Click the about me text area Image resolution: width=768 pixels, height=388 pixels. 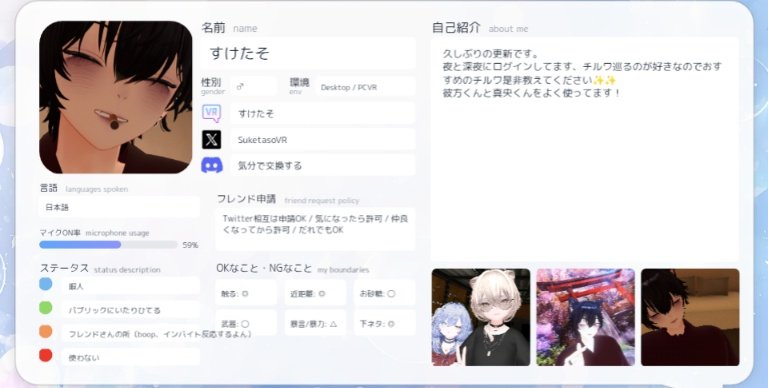tap(585, 149)
